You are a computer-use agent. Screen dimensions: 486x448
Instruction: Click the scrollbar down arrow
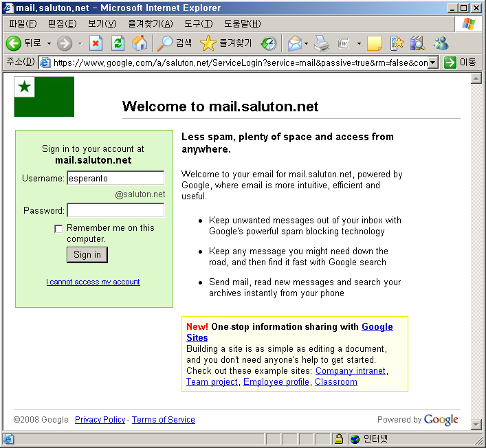point(476,425)
